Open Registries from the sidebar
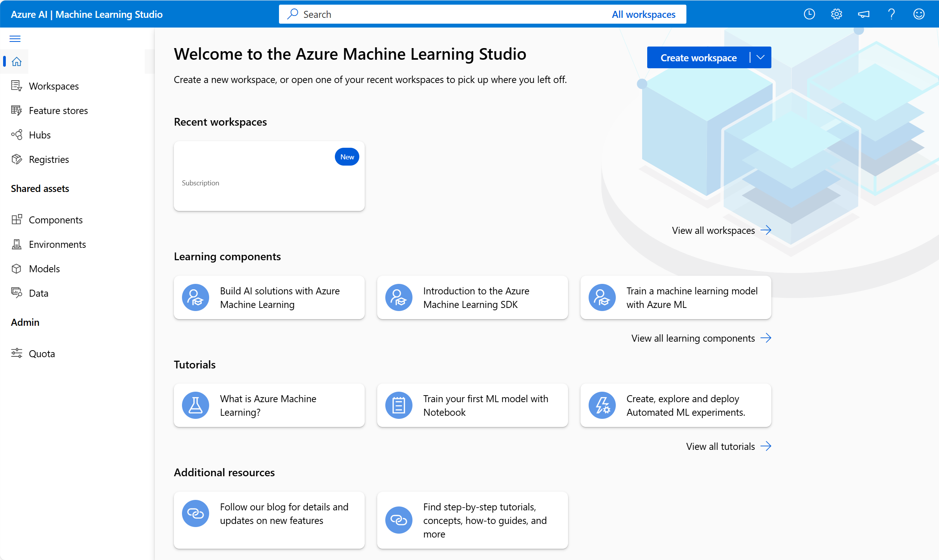Viewport: 939px width, 560px height. [49, 159]
